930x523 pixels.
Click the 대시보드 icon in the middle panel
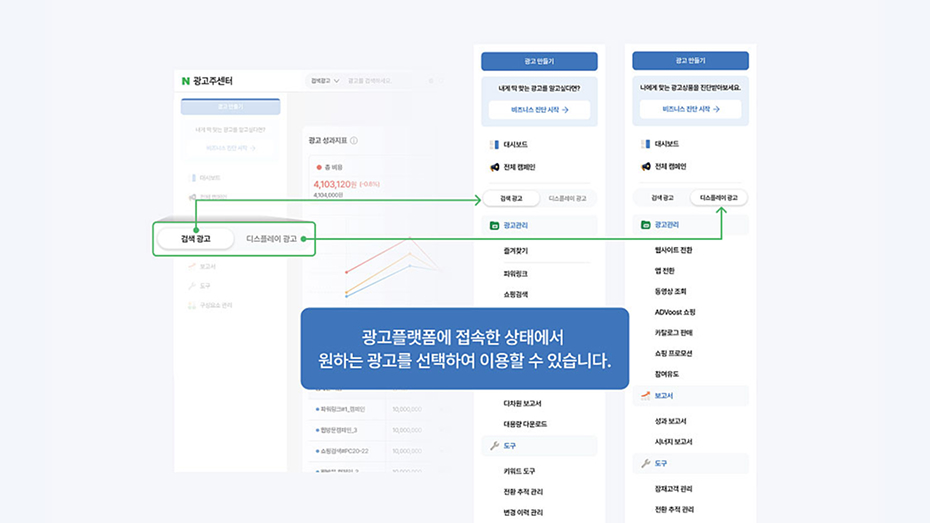tap(494, 145)
